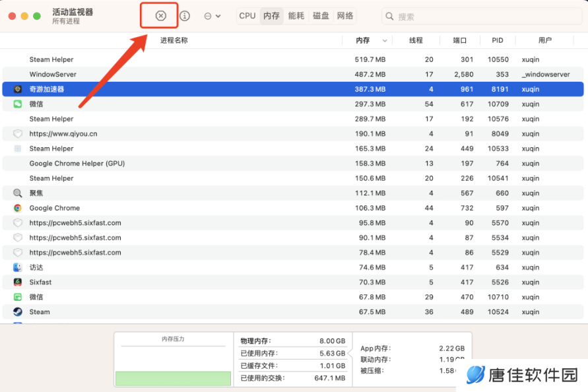Click the 微信 icon in the 67.8 MB row
The image size is (588, 392).
coord(18,297)
